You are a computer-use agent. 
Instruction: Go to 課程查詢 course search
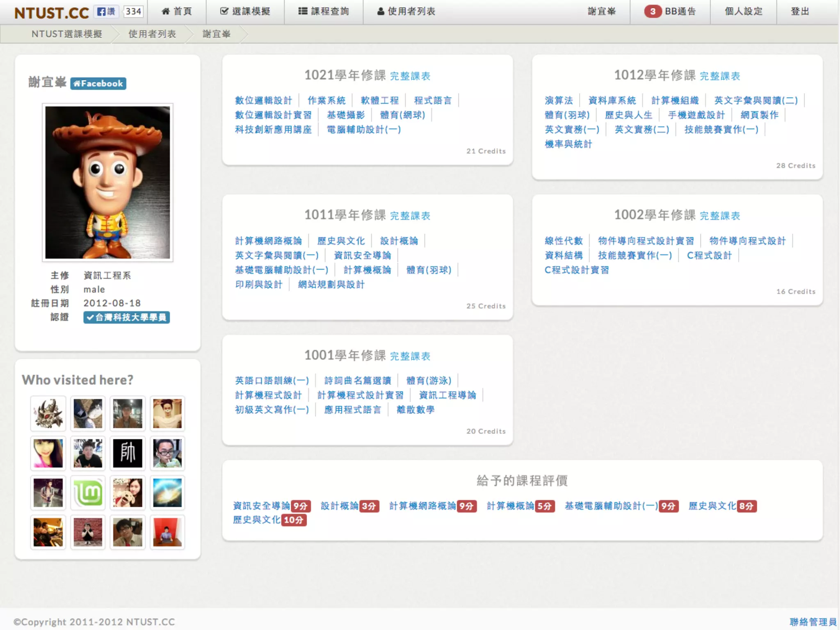tap(324, 11)
